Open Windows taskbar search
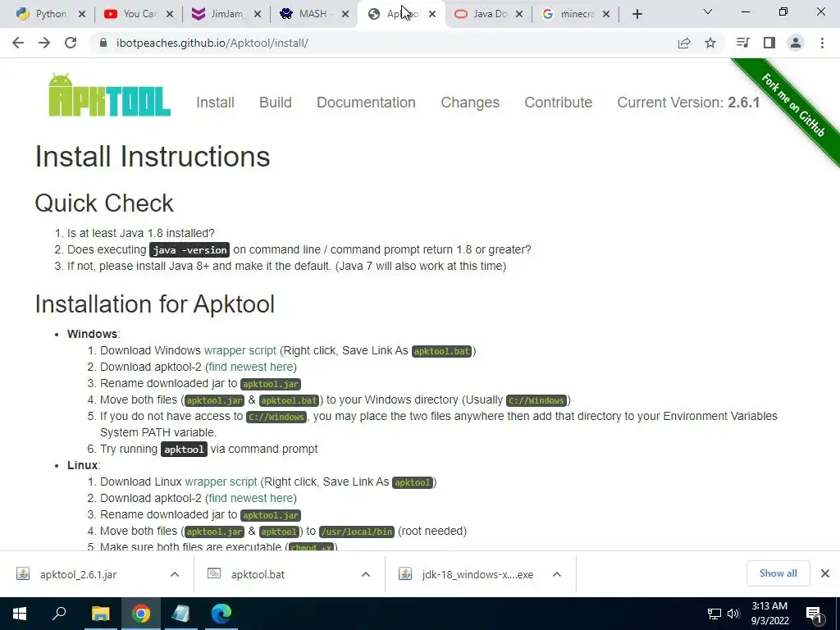Image resolution: width=840 pixels, height=630 pixels. tap(59, 614)
